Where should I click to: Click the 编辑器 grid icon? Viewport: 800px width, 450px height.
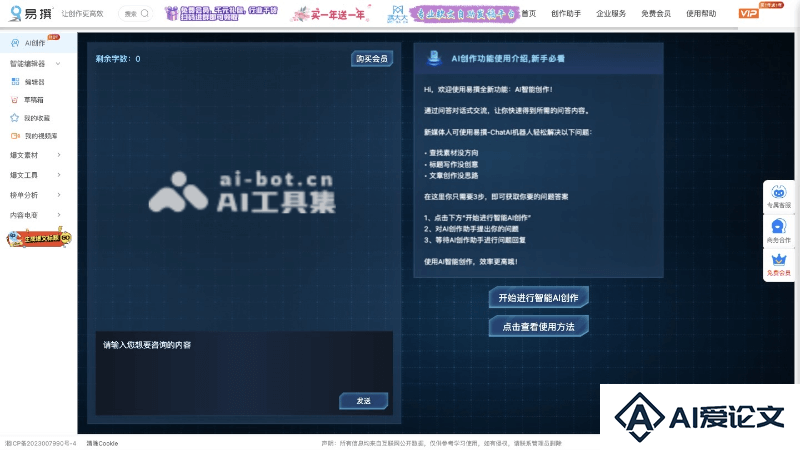(x=15, y=82)
